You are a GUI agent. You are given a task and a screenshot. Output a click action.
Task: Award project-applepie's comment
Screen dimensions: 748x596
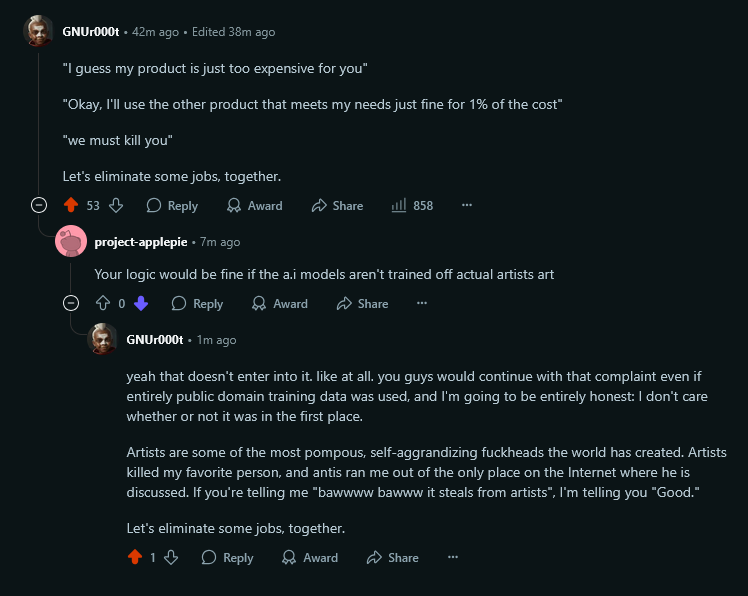(279, 303)
